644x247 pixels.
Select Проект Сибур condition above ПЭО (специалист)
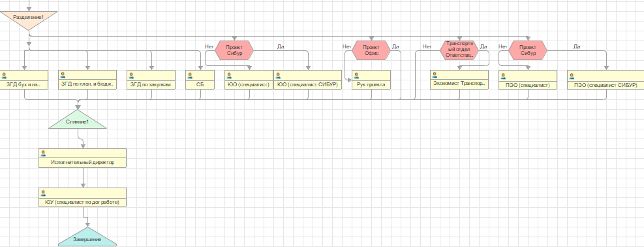528,50
